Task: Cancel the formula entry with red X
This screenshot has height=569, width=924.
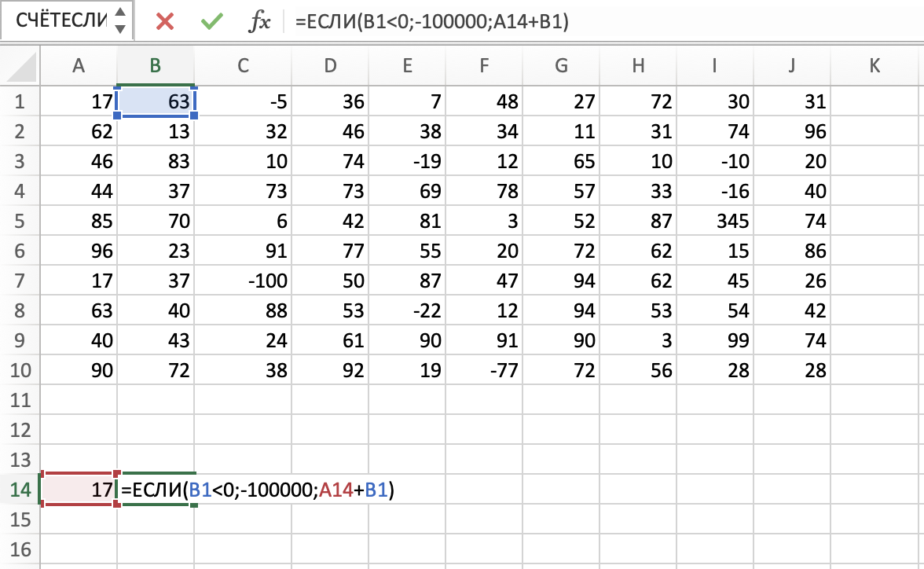Action: tap(165, 21)
